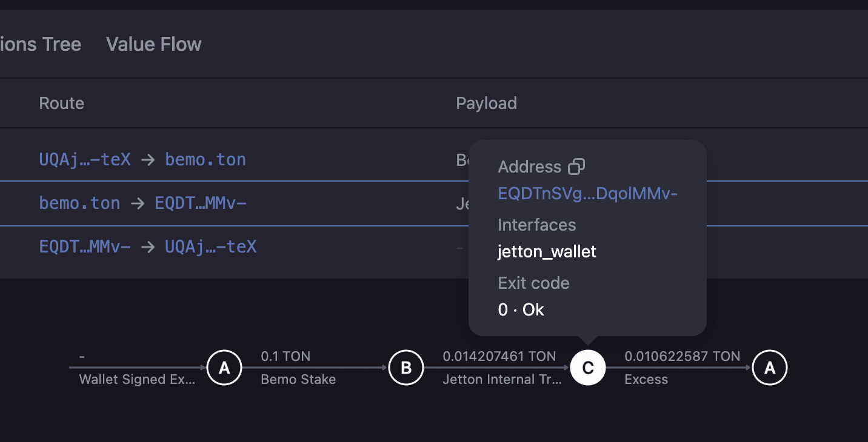The height and width of the screenshot is (442, 868).
Task: Open the EQDTnSVg...DqolMMv- address link in tooltip
Action: 587,193
